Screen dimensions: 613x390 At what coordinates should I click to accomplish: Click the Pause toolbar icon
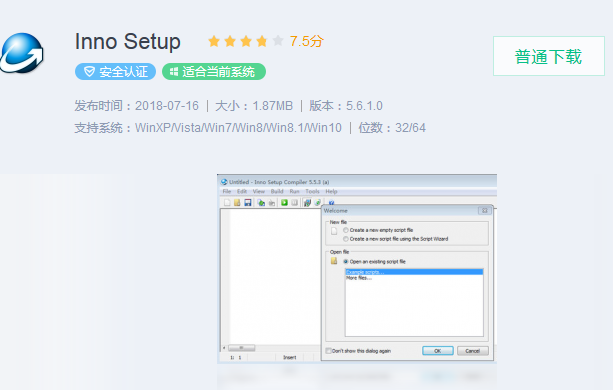pyautogui.click(x=295, y=202)
